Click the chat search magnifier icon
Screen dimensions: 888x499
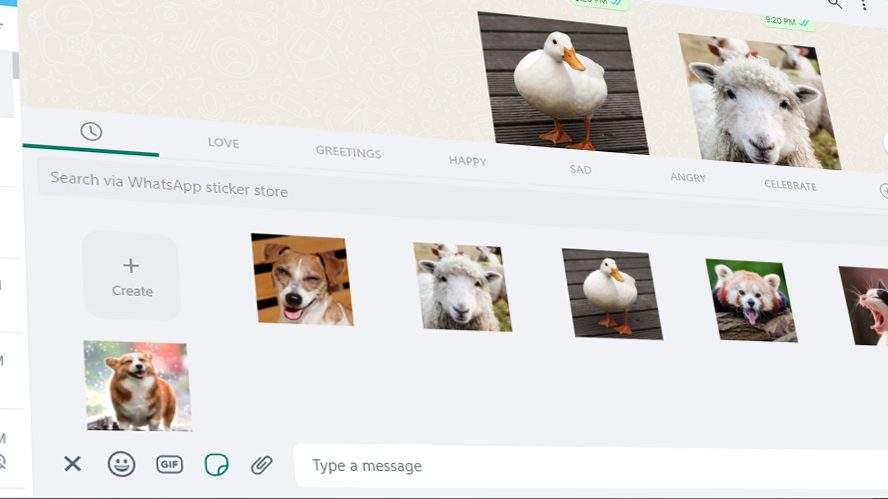point(835,4)
